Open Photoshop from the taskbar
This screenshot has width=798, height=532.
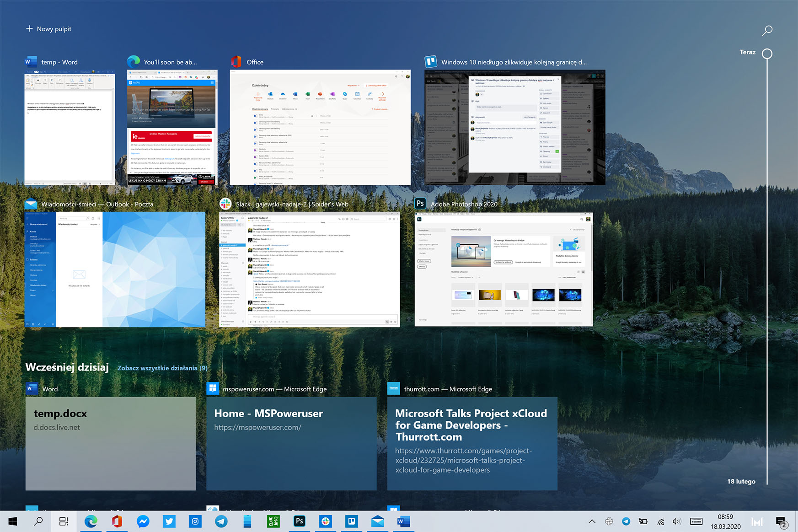point(300,521)
